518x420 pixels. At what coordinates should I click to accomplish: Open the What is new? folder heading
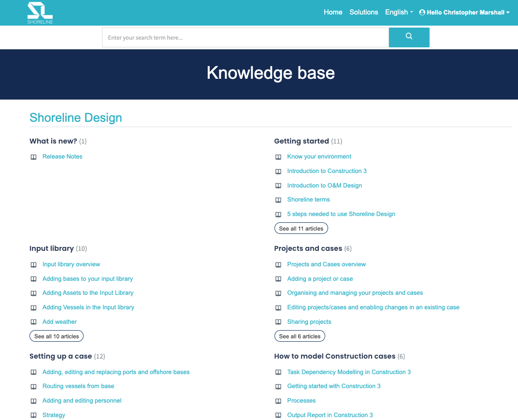(53, 141)
